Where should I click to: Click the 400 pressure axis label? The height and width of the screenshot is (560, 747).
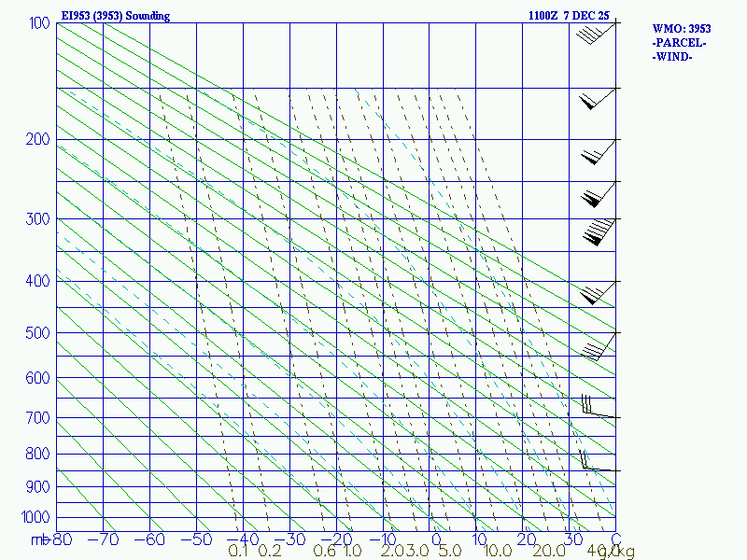click(37, 281)
